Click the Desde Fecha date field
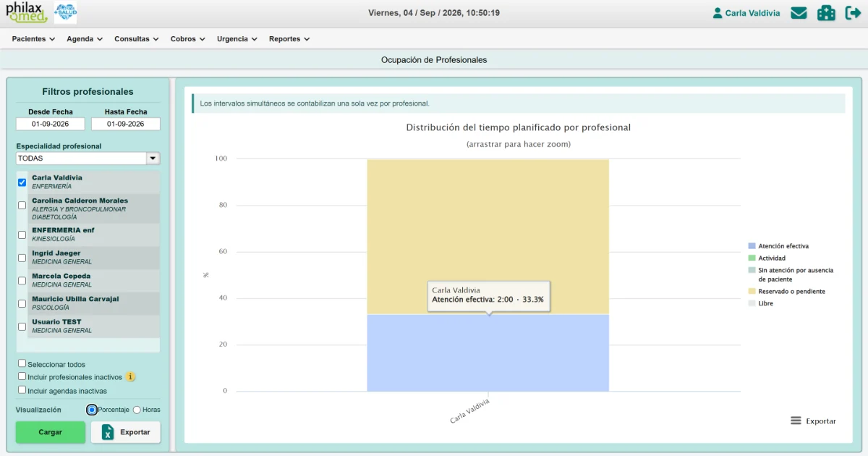Viewport: 868px width, 456px height. click(51, 124)
